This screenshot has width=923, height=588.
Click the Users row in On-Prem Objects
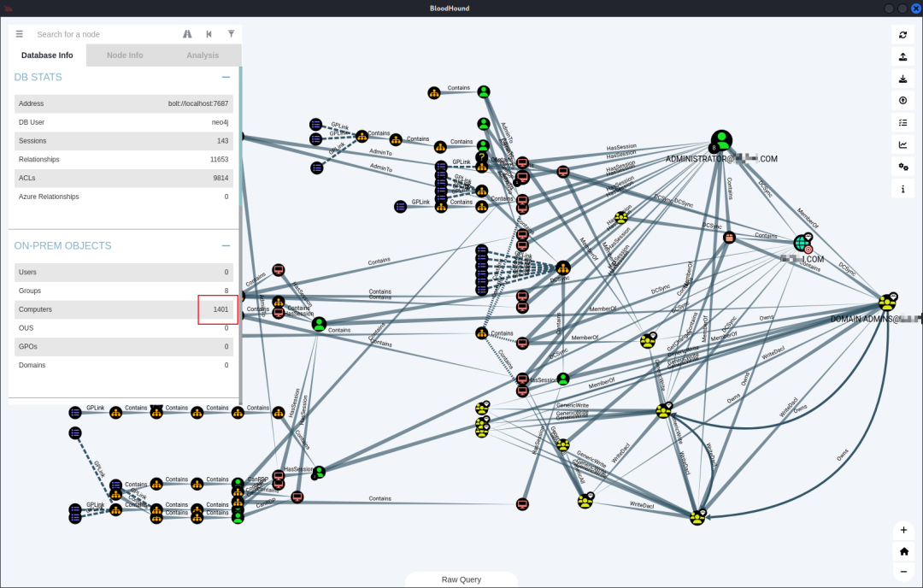pyautogui.click(x=124, y=272)
